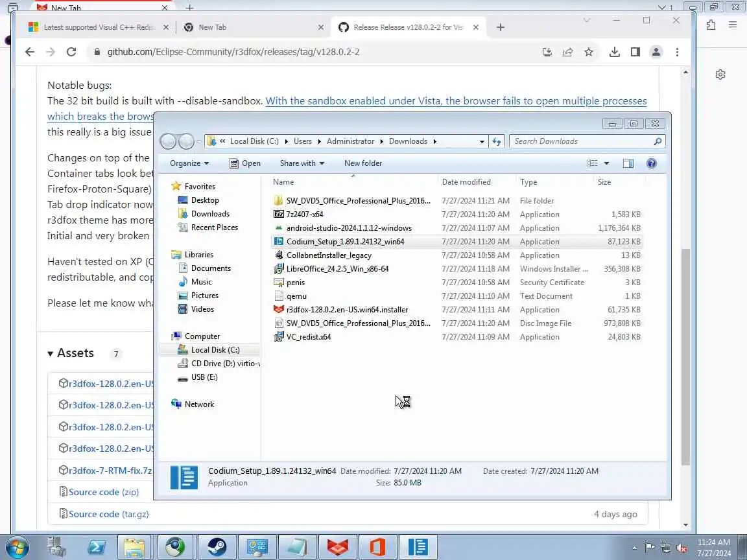This screenshot has height=560, width=747.
Task: Open the browser three-dot menu
Action: [x=677, y=52]
